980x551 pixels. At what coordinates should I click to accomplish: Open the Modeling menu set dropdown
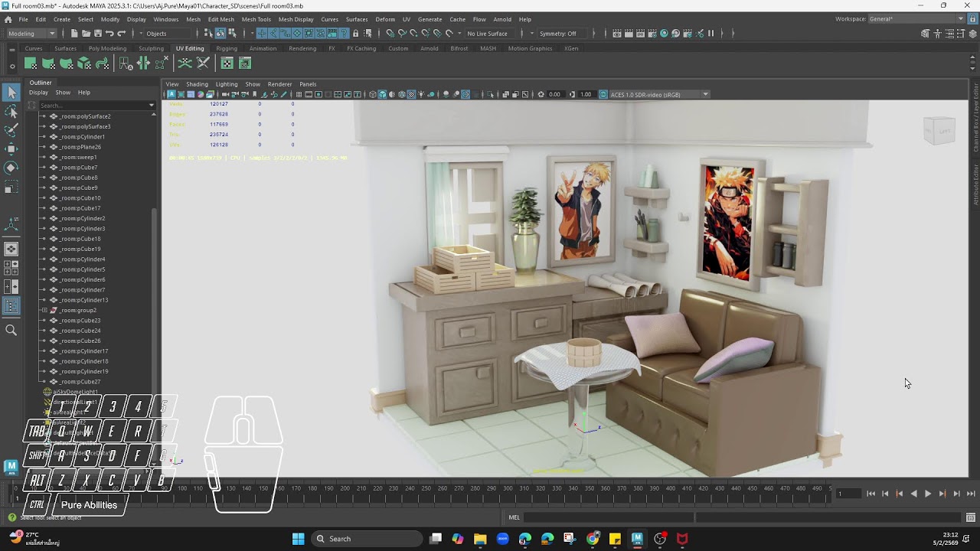click(x=31, y=34)
